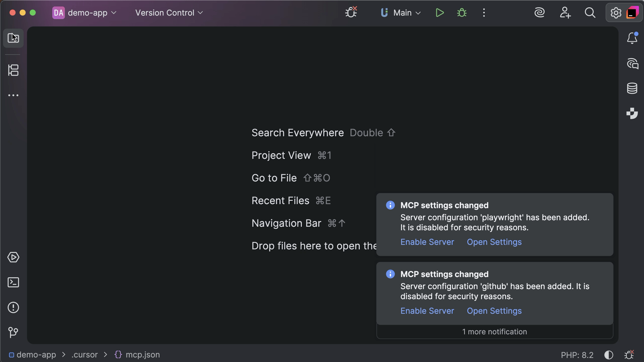The width and height of the screenshot is (644, 362).
Task: Open the Version Control widget
Action: 169,12
